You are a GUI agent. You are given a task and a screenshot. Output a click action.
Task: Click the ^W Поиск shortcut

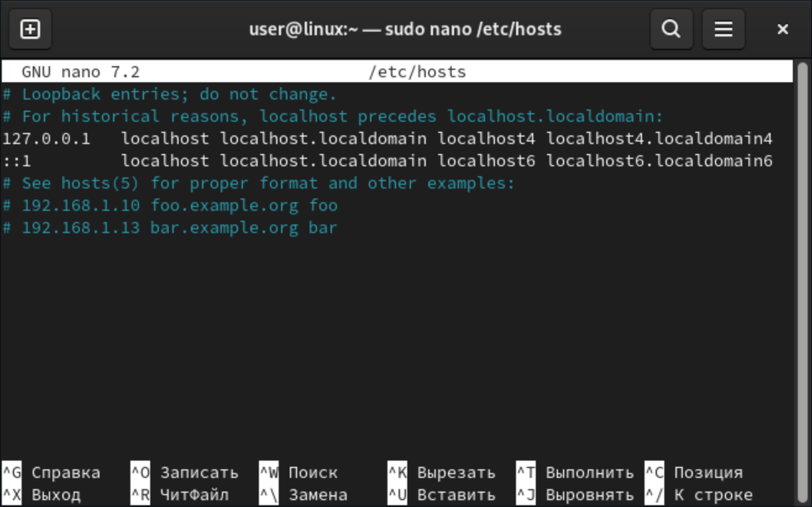pos(298,473)
